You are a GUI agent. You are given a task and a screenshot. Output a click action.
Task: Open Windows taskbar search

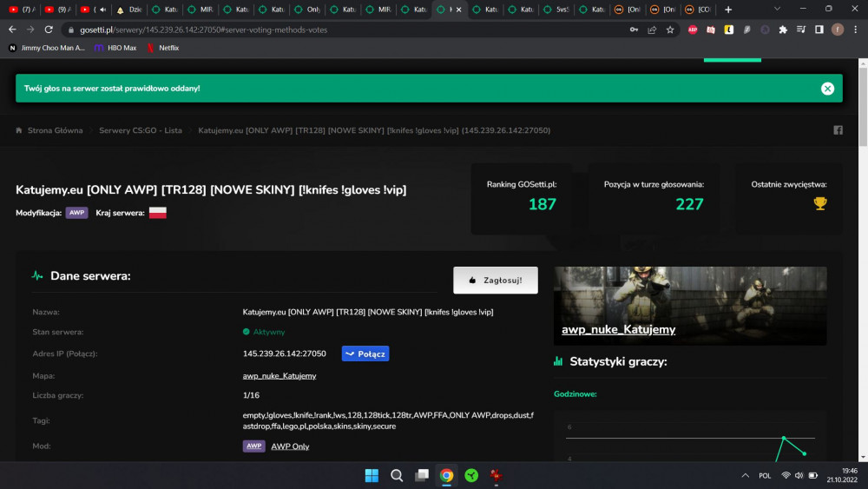(x=397, y=475)
